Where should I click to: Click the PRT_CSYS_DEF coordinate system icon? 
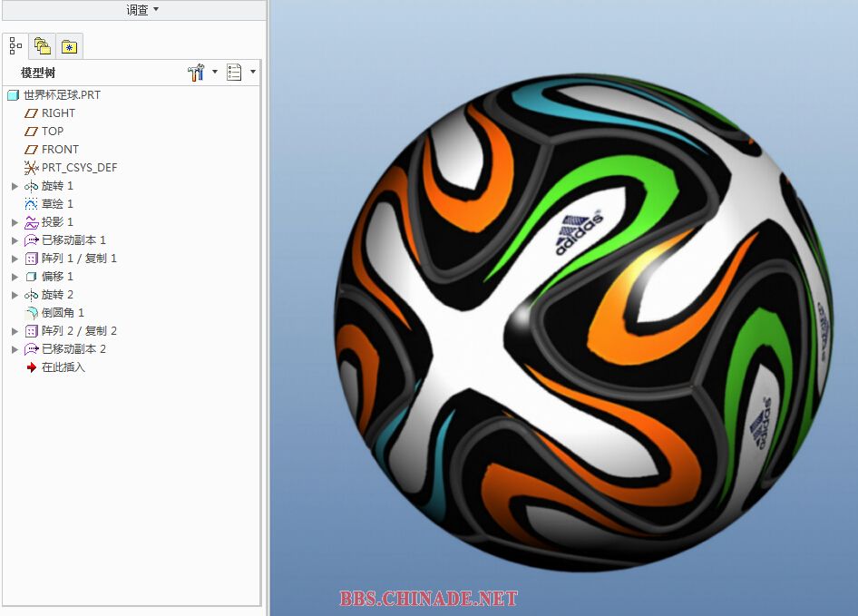[31, 168]
